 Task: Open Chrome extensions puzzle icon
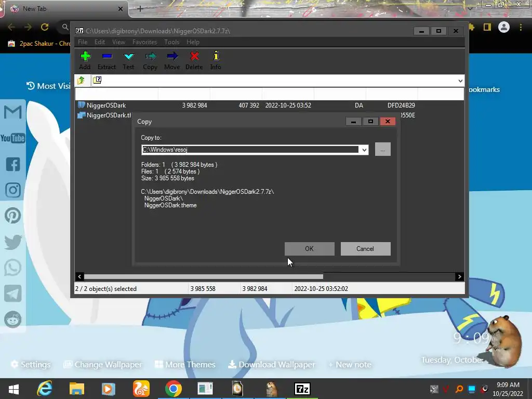pos(472,27)
